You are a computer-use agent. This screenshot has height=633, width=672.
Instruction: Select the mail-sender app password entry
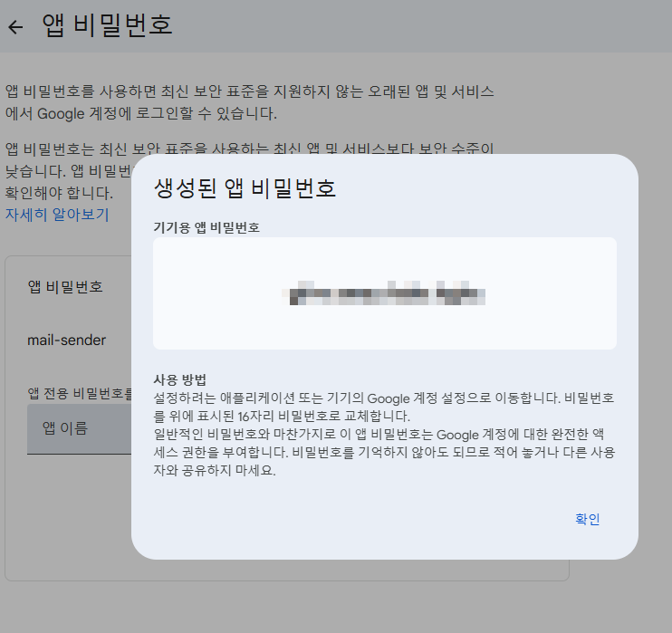click(67, 340)
